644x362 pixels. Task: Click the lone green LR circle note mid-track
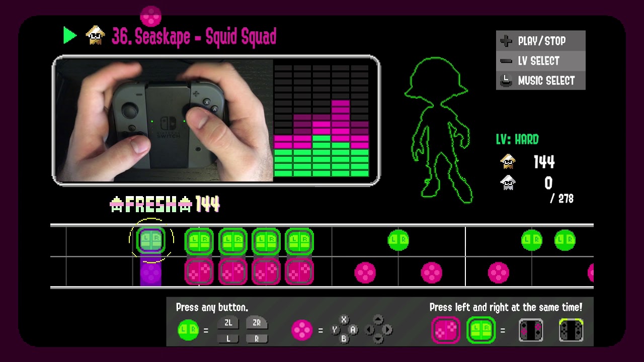[398, 240]
